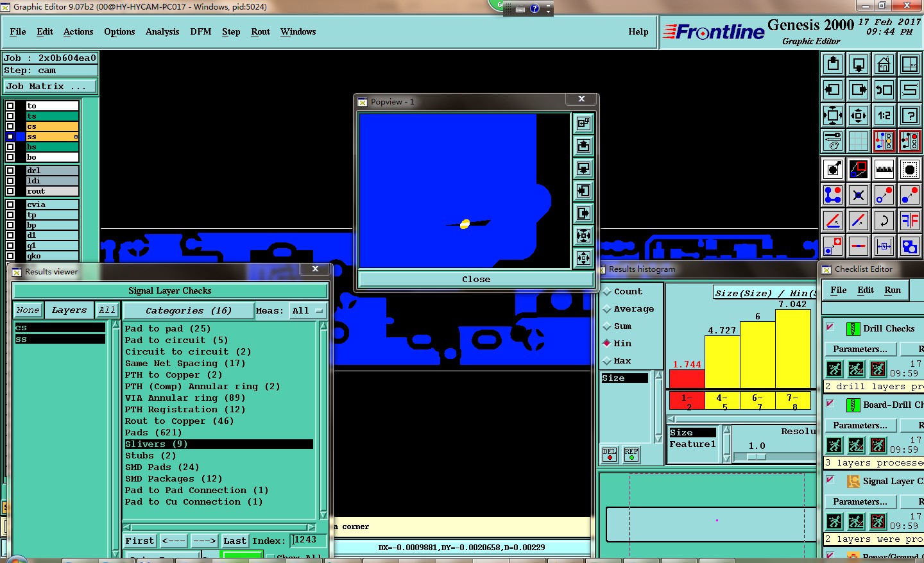
Task: Select the Sum radio option
Action: click(x=607, y=326)
